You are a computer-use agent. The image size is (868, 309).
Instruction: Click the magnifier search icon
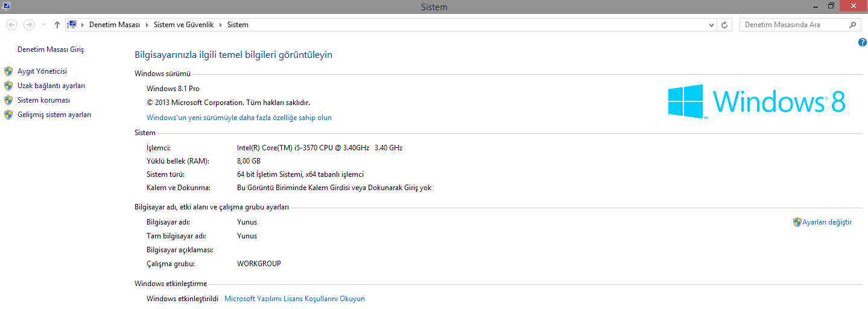[x=853, y=25]
